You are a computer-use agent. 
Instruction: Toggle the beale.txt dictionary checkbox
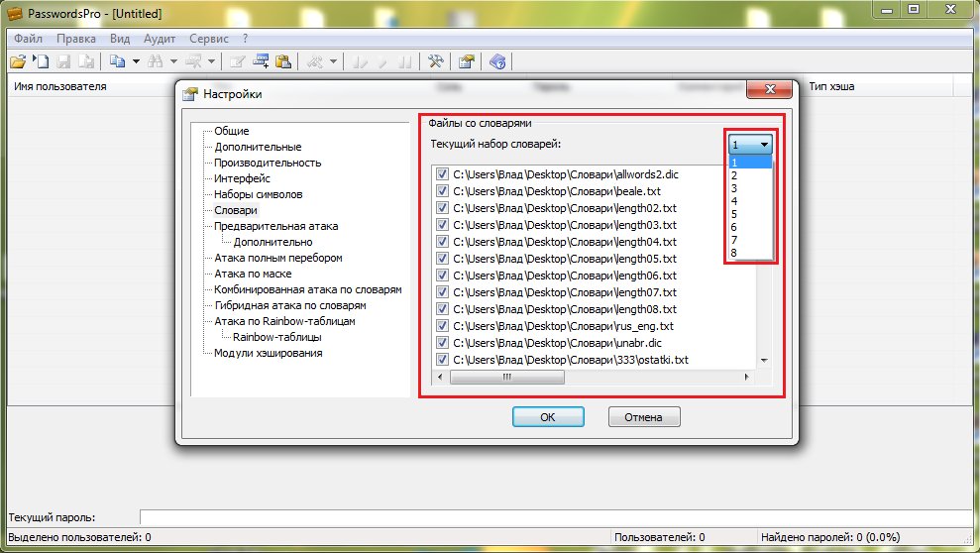tap(442, 190)
